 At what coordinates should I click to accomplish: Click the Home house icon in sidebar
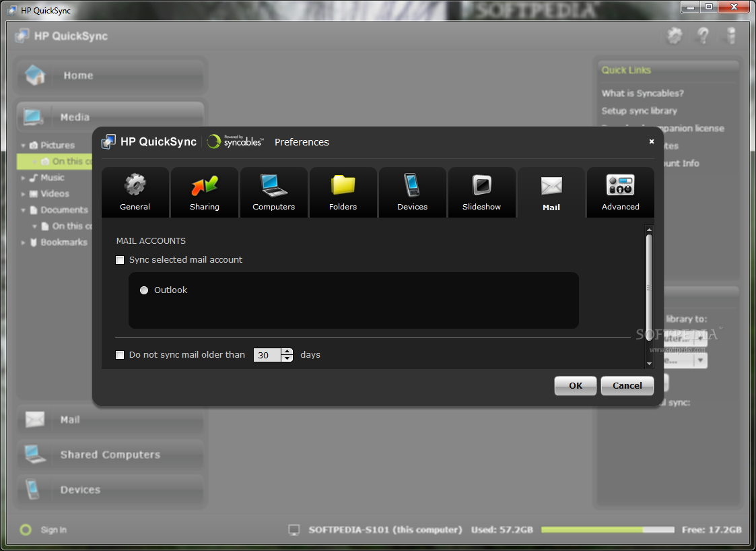pyautogui.click(x=35, y=75)
